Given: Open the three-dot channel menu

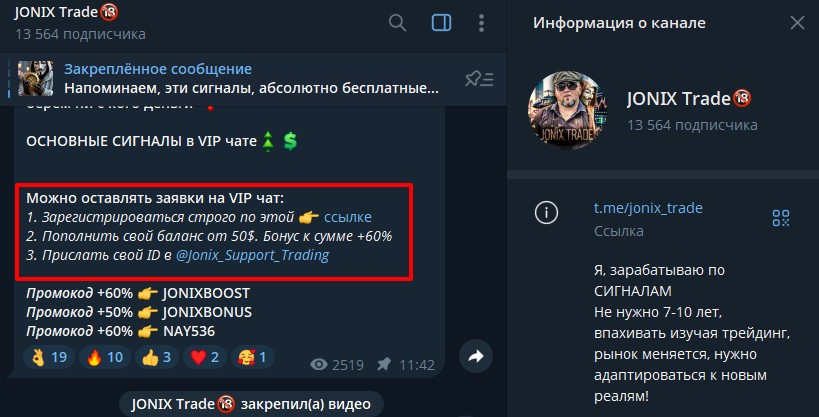Looking at the screenshot, I should [482, 23].
